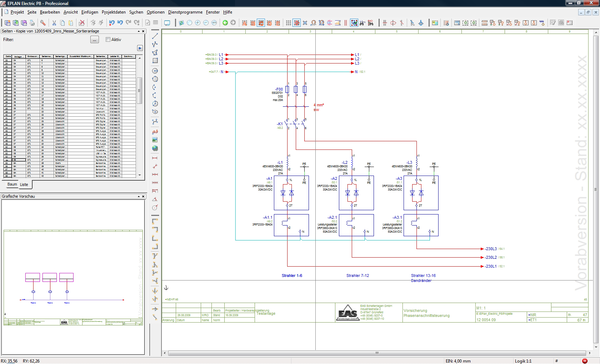Open the Dienstprogramme menu
The width and height of the screenshot is (600, 364).
(x=185, y=12)
